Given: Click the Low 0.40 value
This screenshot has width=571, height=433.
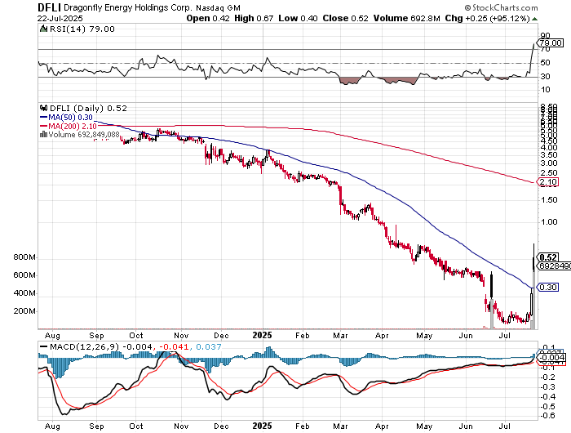Looking at the screenshot, I should 298,18.
